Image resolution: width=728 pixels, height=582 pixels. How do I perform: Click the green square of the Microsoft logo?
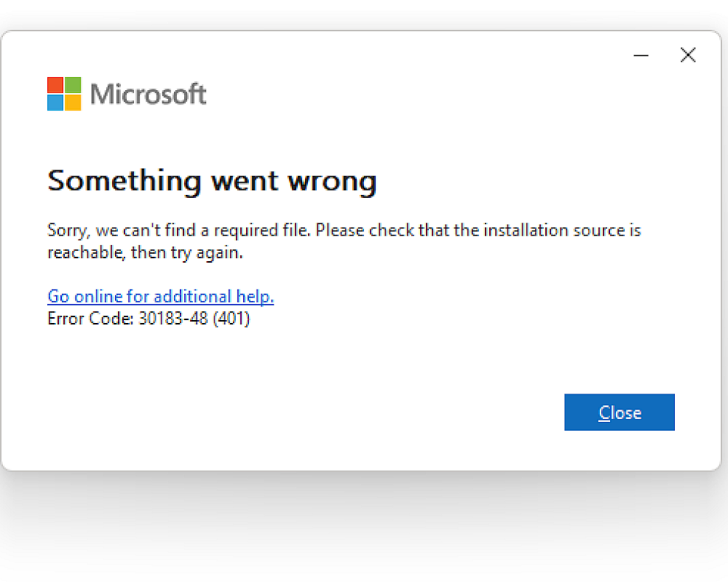(x=73, y=85)
